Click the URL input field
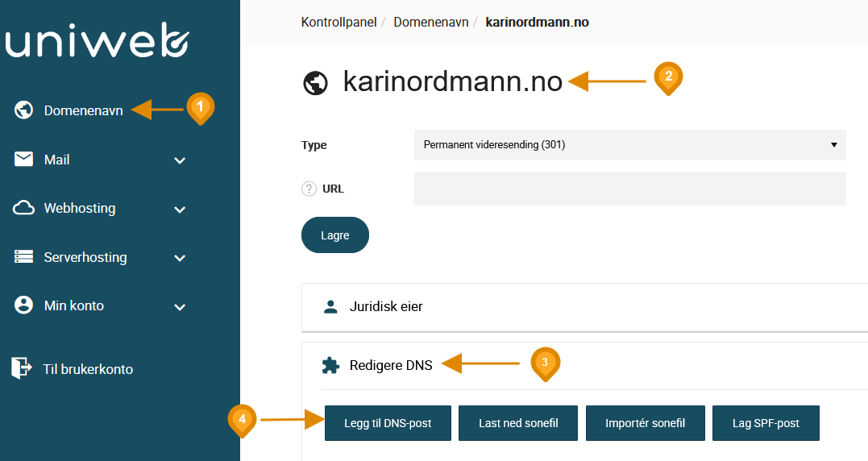868x461 pixels. point(630,189)
